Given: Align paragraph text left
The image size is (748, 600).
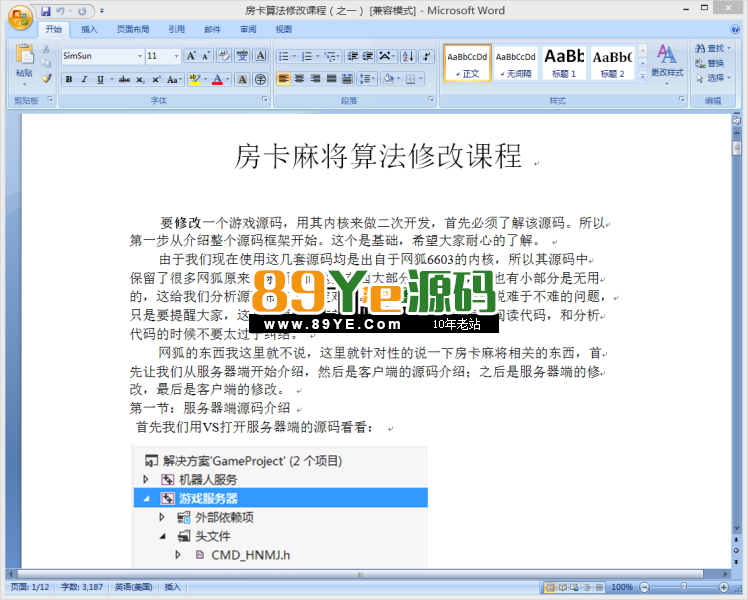Looking at the screenshot, I should tap(283, 79).
